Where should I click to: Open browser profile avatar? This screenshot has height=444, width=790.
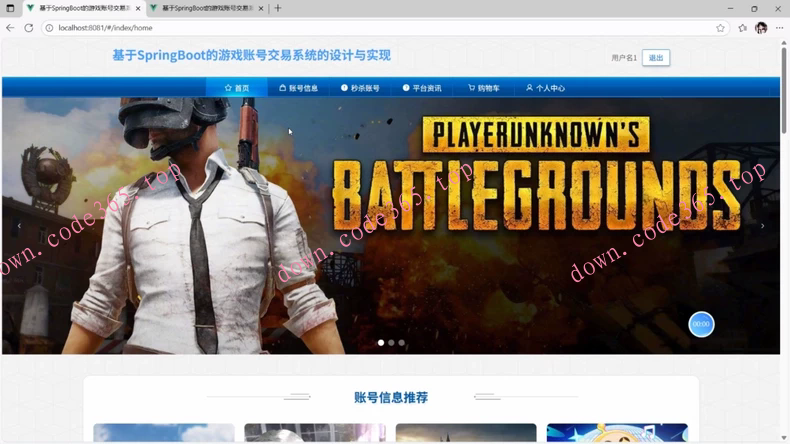point(761,28)
